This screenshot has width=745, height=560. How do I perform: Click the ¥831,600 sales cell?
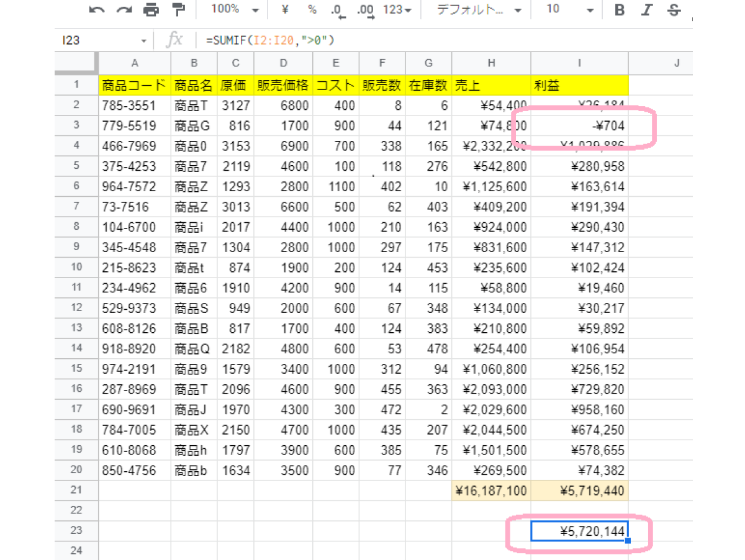[491, 247]
